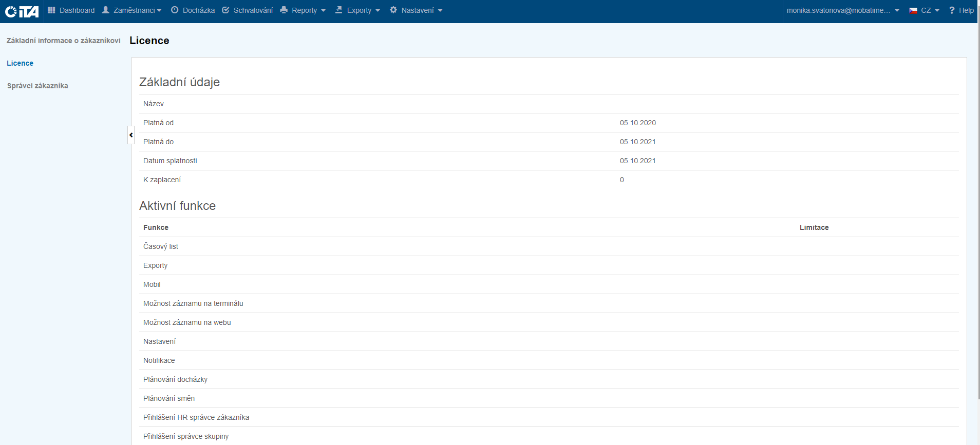Click the Zaměstnanci person icon
980x445 pixels.
(x=106, y=10)
